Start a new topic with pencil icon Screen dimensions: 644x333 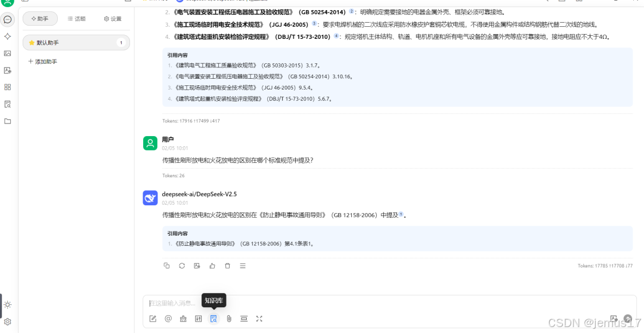(153, 319)
